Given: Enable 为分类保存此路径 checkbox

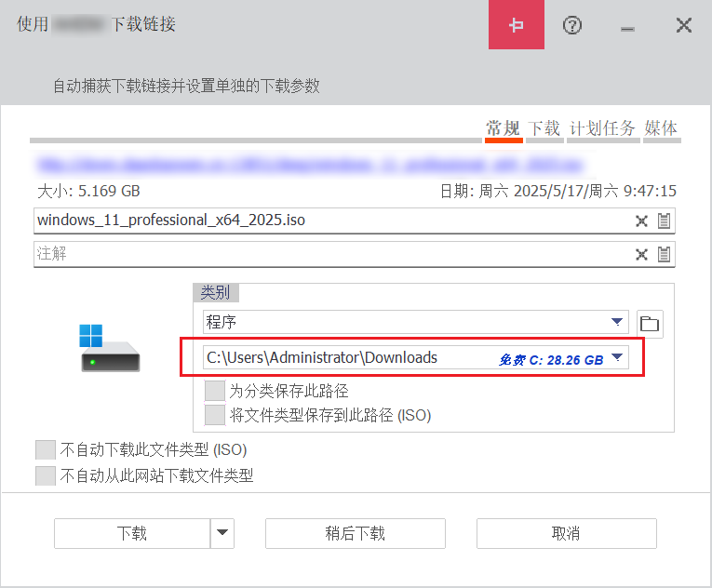Looking at the screenshot, I should [215, 391].
